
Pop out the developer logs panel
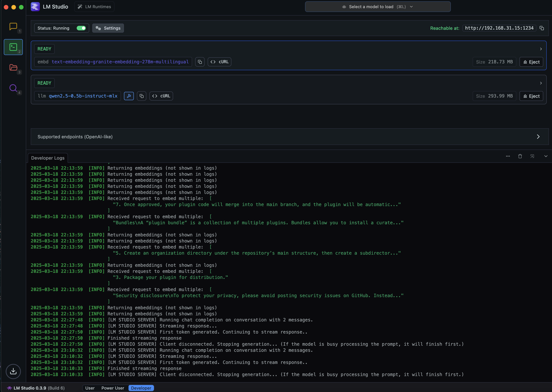pyautogui.click(x=532, y=156)
